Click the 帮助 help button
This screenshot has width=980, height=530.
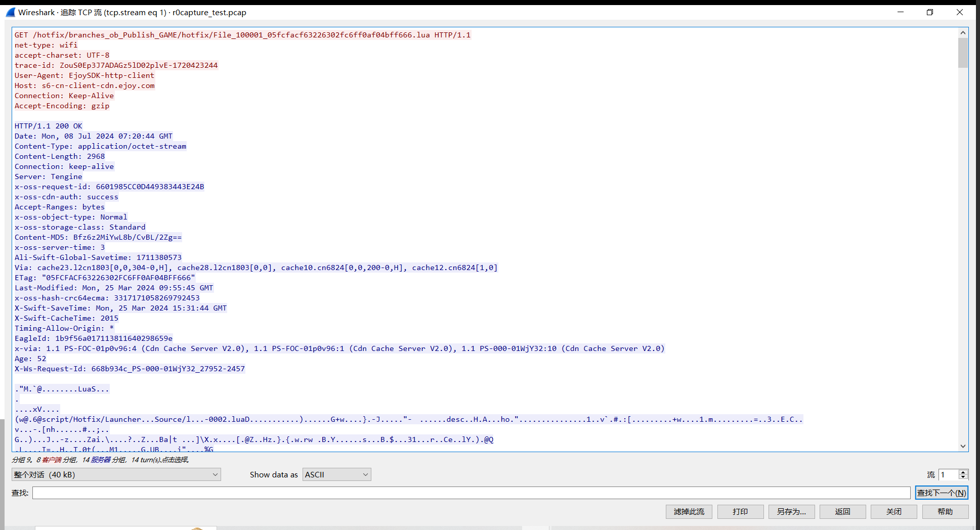[945, 512]
